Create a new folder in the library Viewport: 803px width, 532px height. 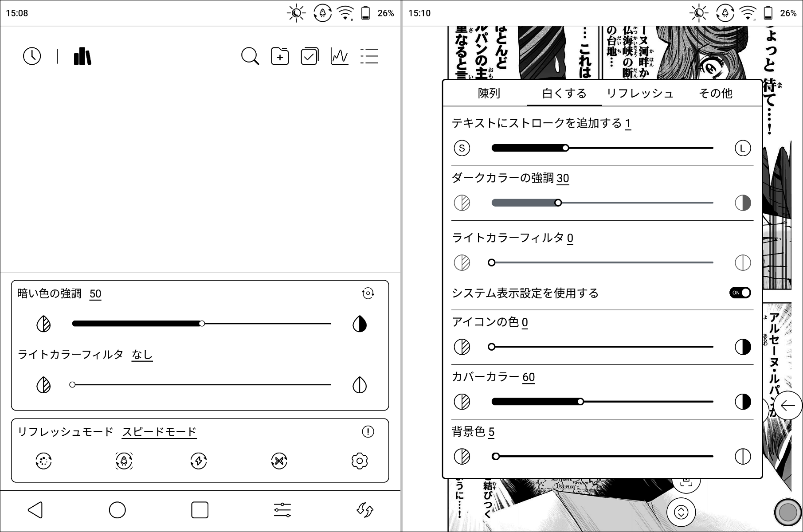tap(279, 56)
